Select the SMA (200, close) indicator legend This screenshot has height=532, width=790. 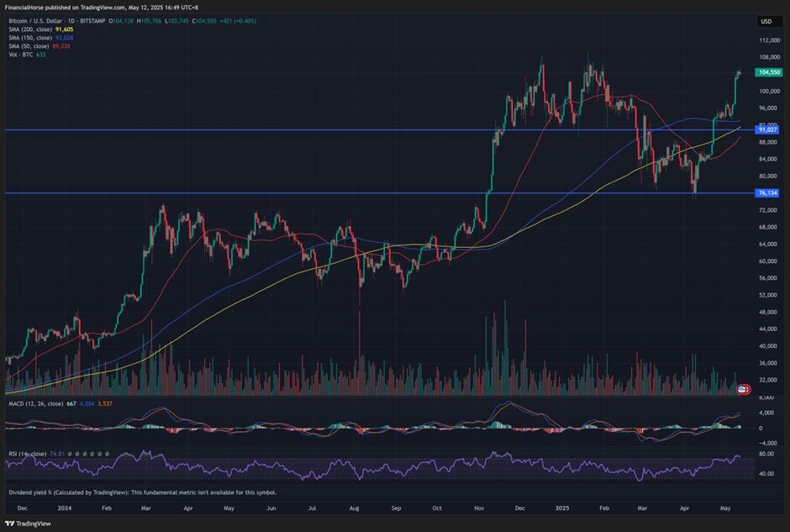40,29
